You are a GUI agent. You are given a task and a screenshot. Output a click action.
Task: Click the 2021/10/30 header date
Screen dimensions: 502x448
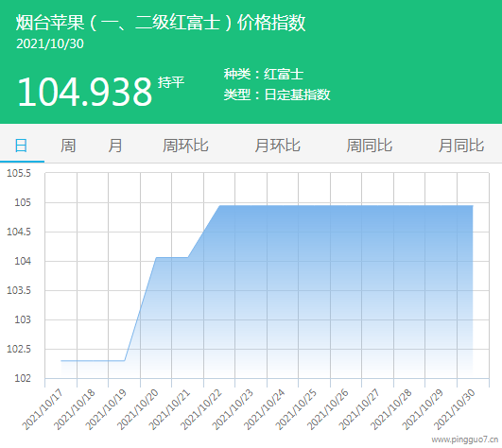tap(50, 44)
